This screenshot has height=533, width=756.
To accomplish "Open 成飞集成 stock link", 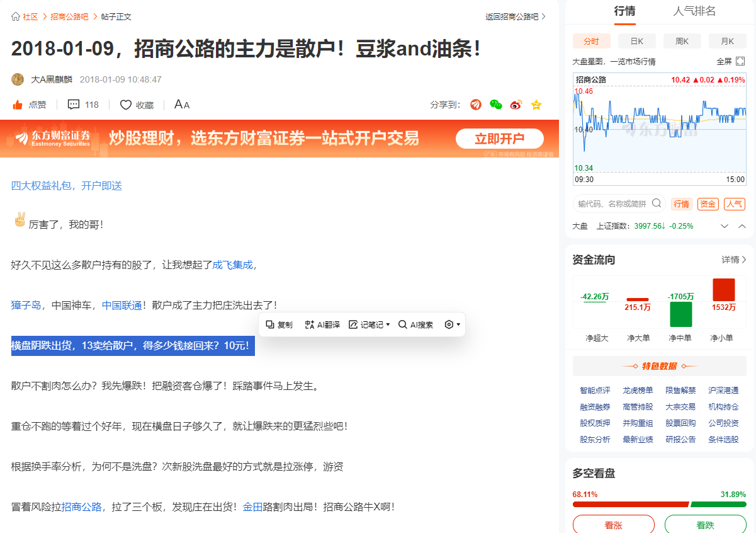I will coord(233,265).
